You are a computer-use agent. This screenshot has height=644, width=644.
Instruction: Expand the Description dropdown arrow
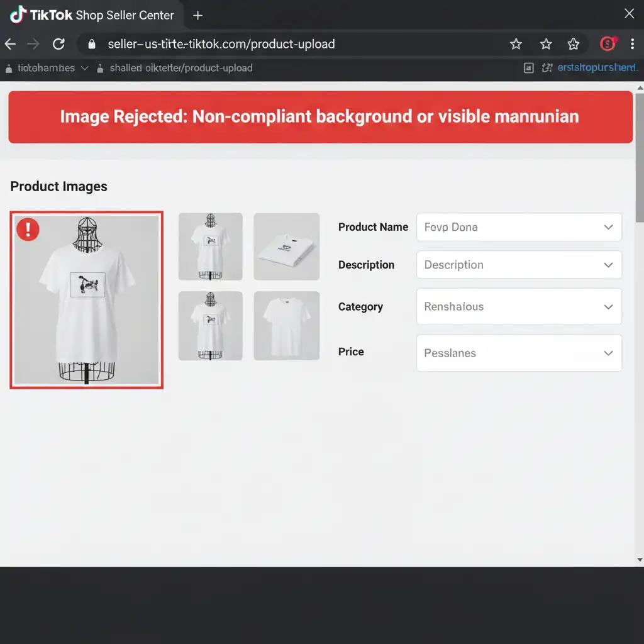[x=608, y=265]
